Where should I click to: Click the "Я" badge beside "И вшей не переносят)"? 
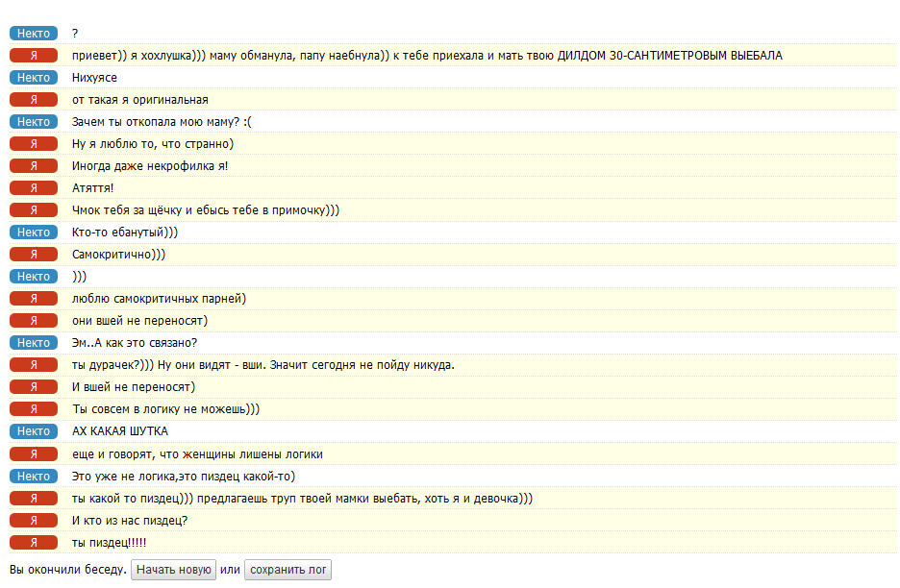pos(34,387)
